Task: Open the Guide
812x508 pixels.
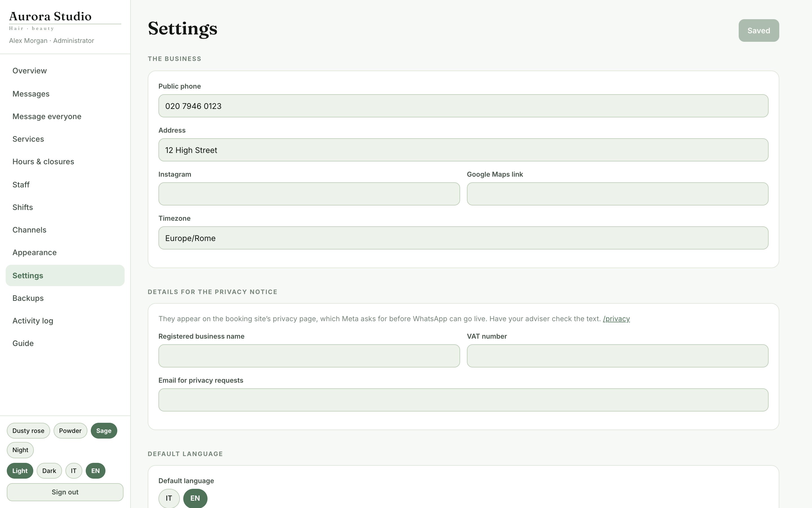Action: point(65,343)
